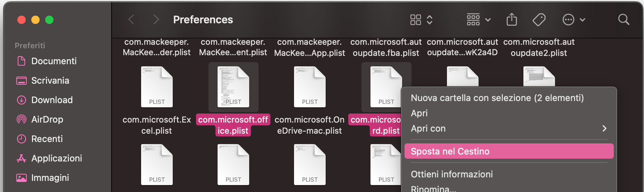
Task: Click the Tags toolbar icon
Action: pyautogui.click(x=539, y=19)
